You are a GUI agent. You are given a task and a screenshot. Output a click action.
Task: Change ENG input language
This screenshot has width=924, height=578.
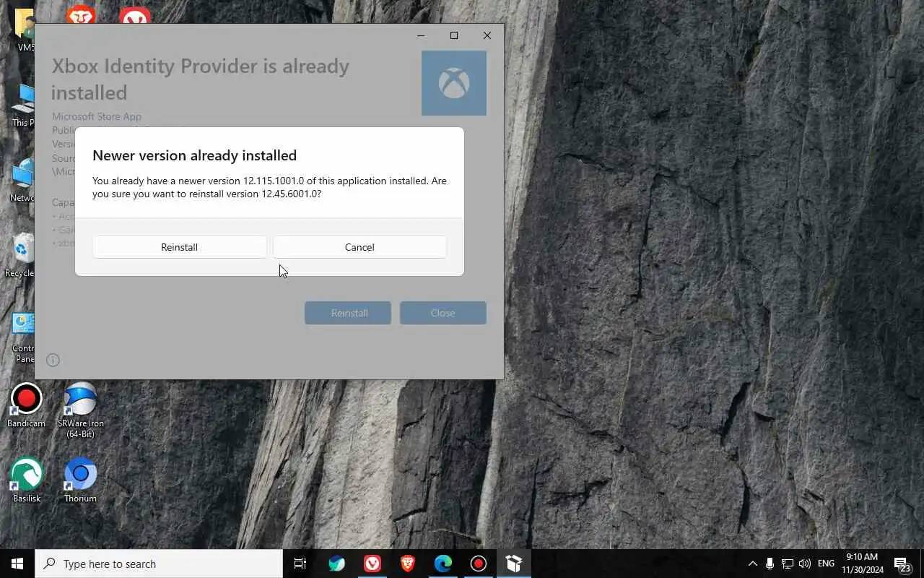coord(827,564)
